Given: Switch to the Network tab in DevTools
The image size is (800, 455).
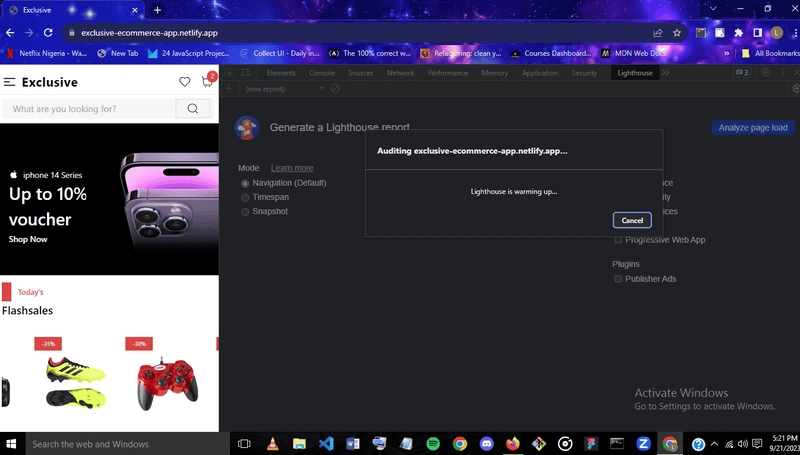Looking at the screenshot, I should [x=400, y=73].
